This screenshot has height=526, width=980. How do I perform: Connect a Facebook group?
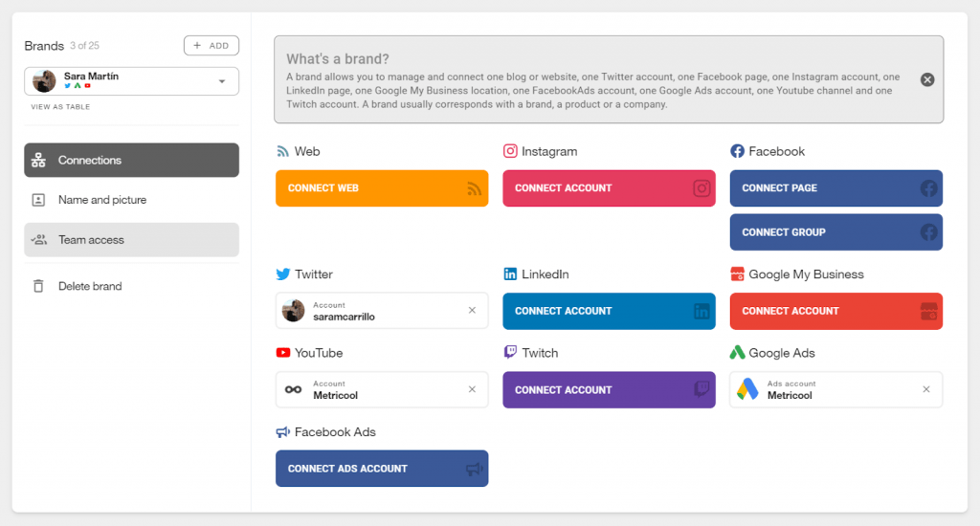tap(835, 232)
